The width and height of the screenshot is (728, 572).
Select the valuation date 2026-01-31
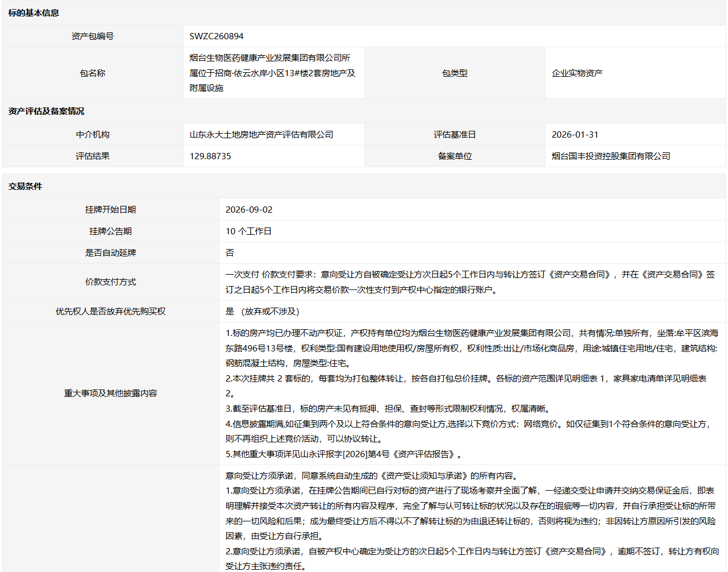tap(575, 135)
